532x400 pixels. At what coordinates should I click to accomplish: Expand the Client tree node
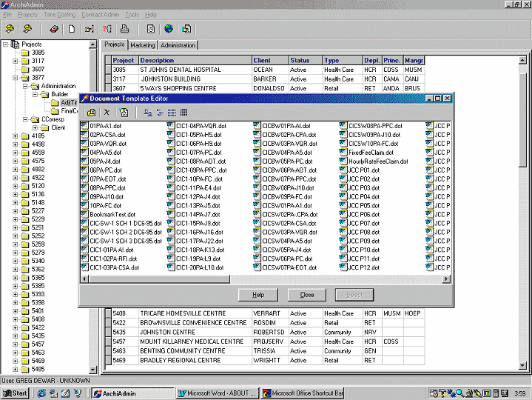click(x=35, y=127)
